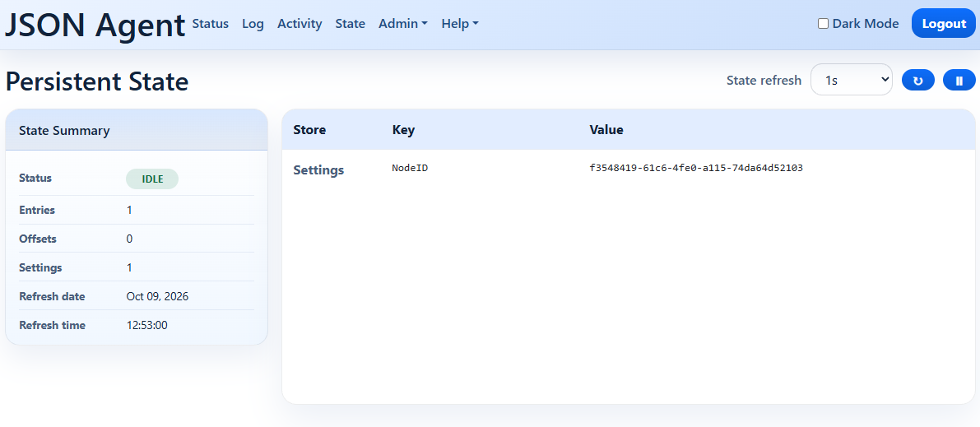The width and height of the screenshot is (980, 427).
Task: Click the Offsets label in summary
Action: (38, 239)
